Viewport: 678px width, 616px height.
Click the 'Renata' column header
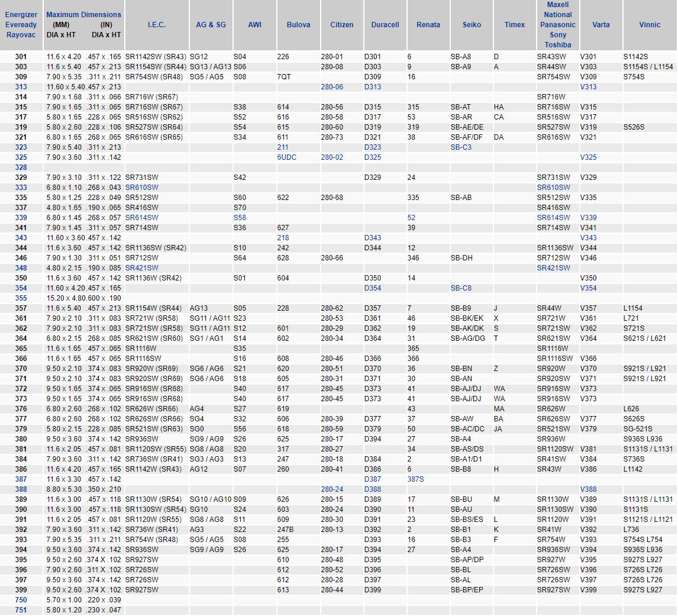click(428, 25)
